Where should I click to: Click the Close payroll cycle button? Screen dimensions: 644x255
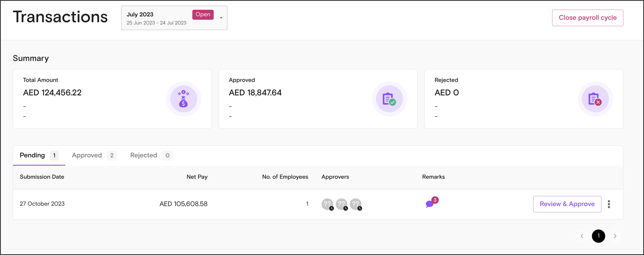(587, 18)
